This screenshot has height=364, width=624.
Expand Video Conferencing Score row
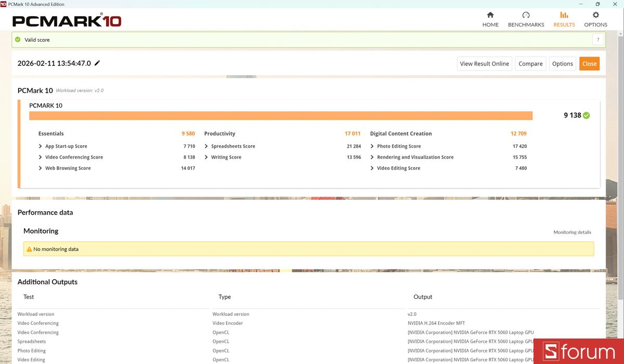point(41,158)
